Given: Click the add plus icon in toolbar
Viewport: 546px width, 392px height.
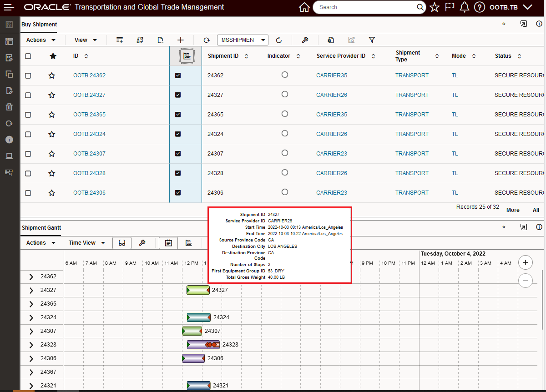Looking at the screenshot, I should pyautogui.click(x=181, y=40).
